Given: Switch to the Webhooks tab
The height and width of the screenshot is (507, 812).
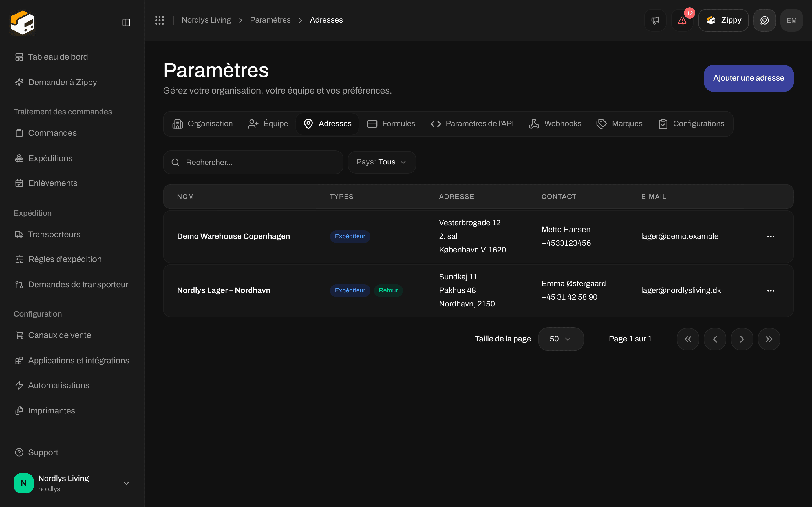Looking at the screenshot, I should [x=555, y=124].
